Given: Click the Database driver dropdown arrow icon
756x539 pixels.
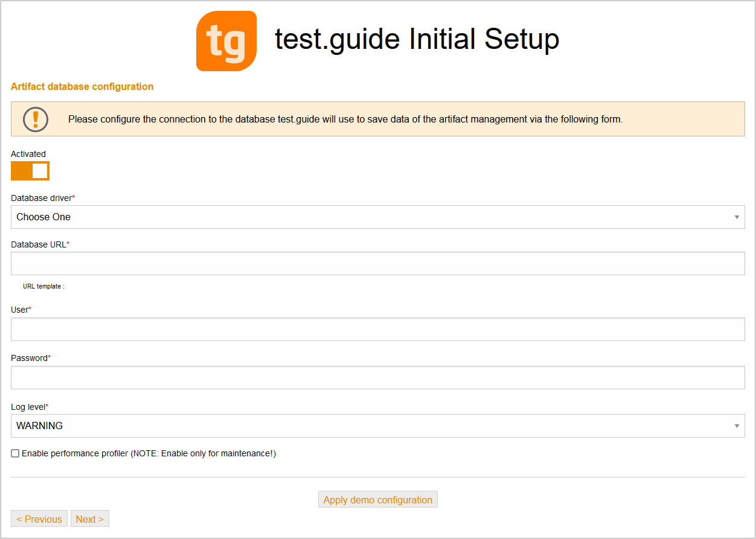Looking at the screenshot, I should coord(737,217).
